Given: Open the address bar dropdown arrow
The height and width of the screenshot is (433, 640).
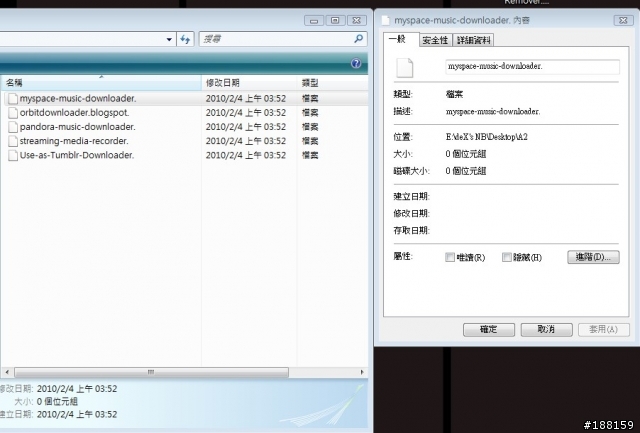Looking at the screenshot, I should tap(169, 39).
